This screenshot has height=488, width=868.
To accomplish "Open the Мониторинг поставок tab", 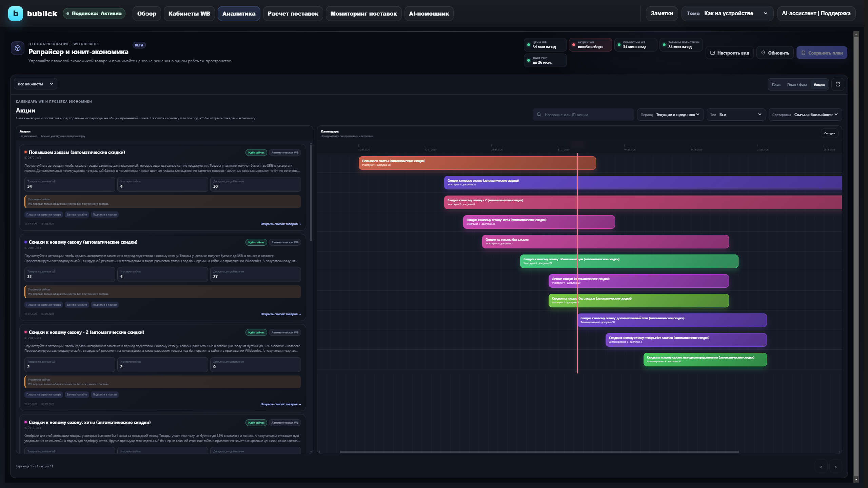I will [x=363, y=14].
